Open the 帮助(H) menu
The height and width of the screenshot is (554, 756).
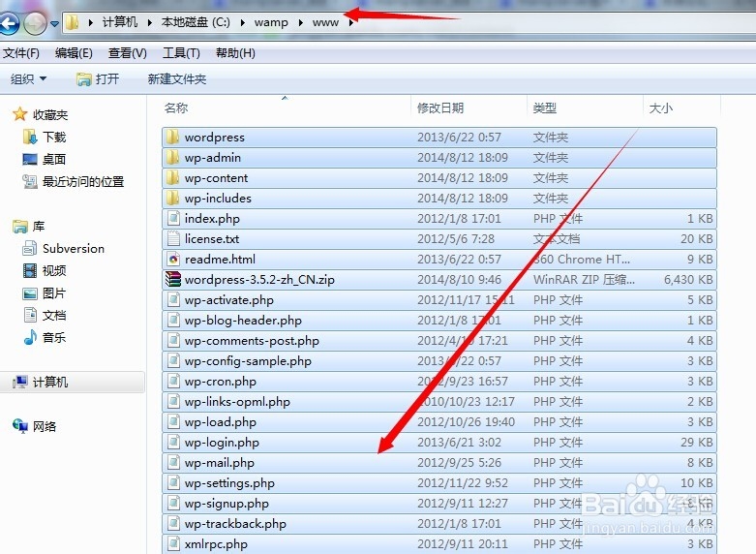tap(235, 53)
